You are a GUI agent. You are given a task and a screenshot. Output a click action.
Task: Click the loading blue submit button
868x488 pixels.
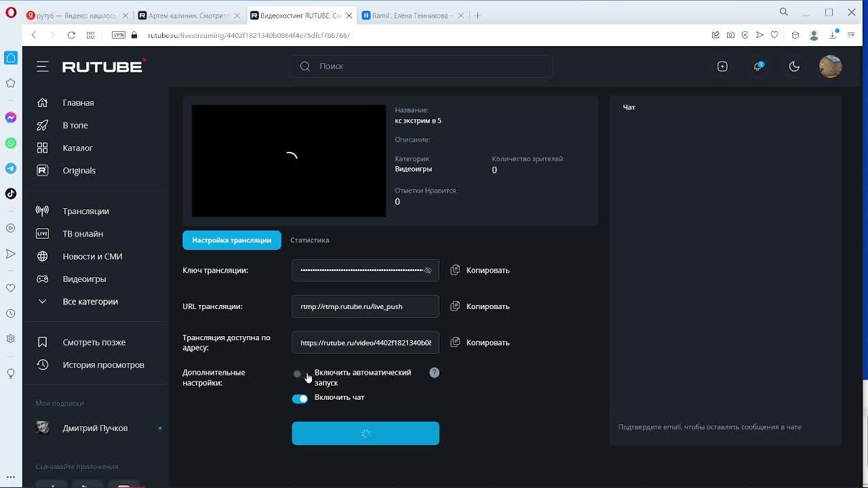coord(366,433)
